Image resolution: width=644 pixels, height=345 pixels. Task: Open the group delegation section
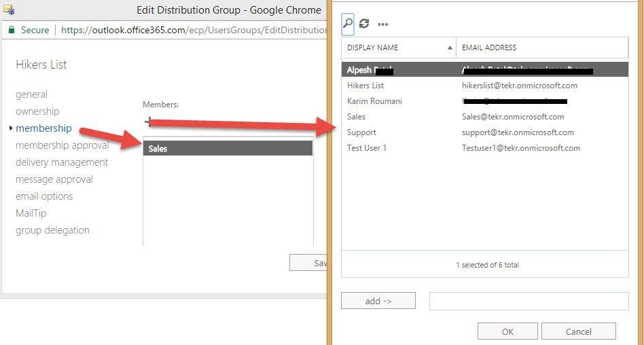[x=52, y=230]
